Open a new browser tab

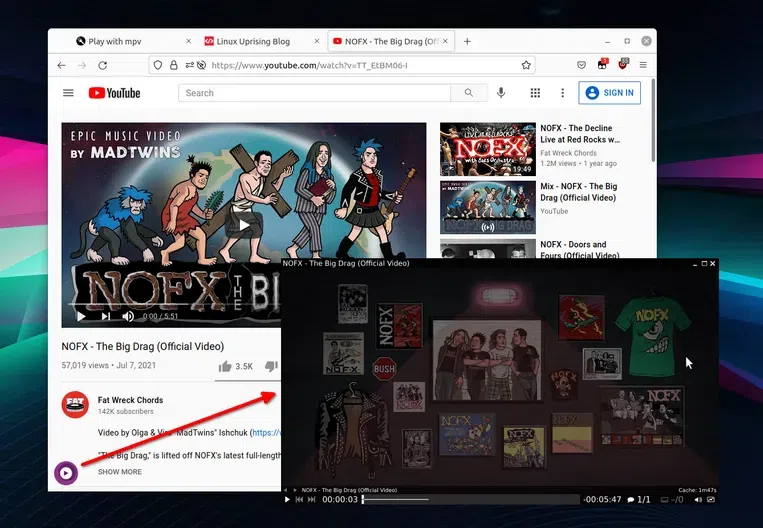coord(467,41)
